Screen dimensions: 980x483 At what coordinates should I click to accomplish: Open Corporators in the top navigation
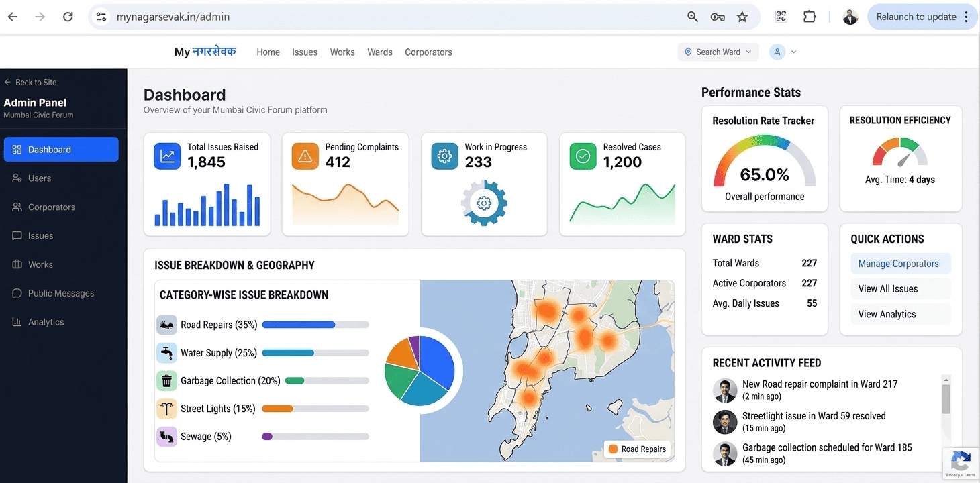tap(428, 52)
